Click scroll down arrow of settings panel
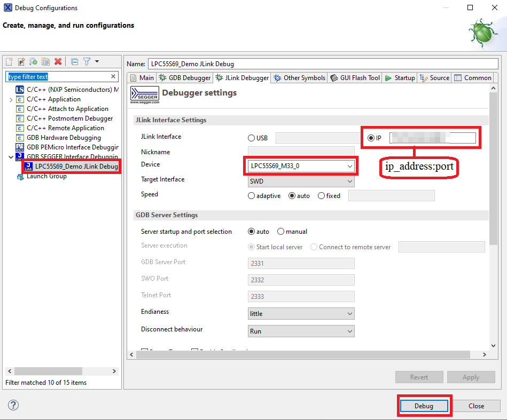 [493, 346]
